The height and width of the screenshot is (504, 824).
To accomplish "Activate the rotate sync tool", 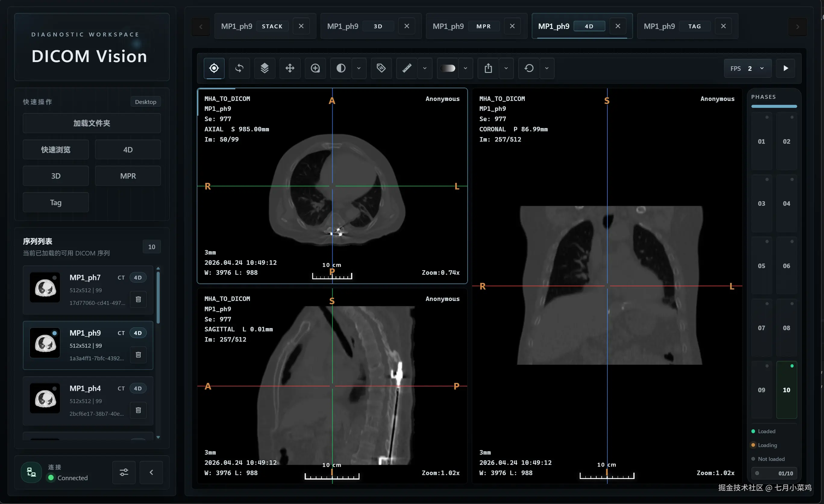I will pyautogui.click(x=239, y=68).
